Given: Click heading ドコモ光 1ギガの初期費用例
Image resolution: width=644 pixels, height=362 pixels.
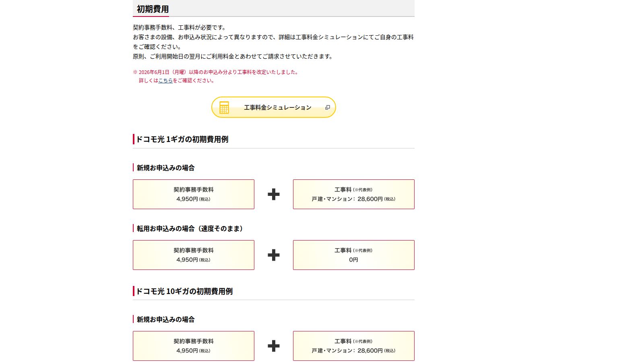Looking at the screenshot, I should (x=182, y=139).
